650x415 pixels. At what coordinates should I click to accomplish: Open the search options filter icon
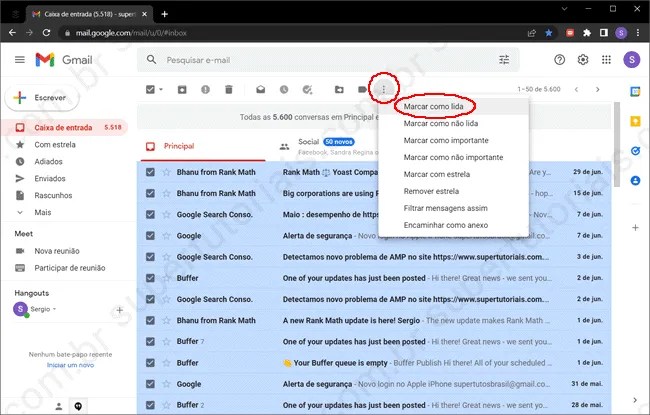(x=504, y=60)
